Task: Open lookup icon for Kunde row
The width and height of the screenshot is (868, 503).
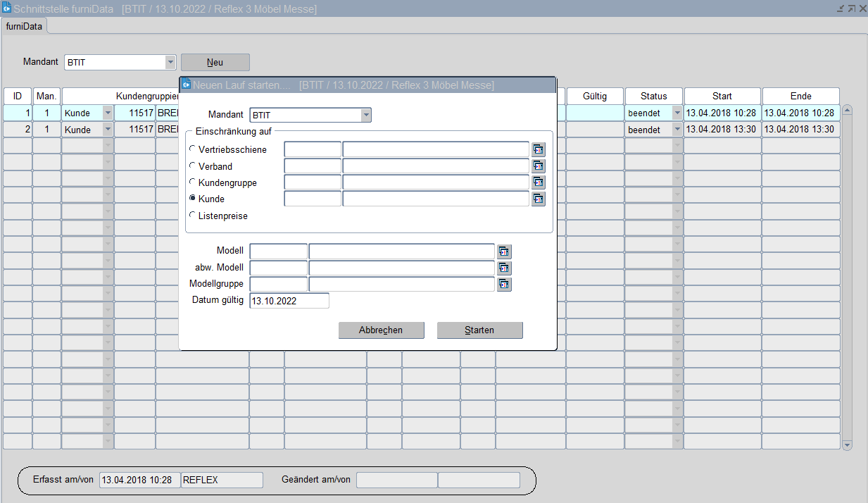Action: tap(538, 199)
